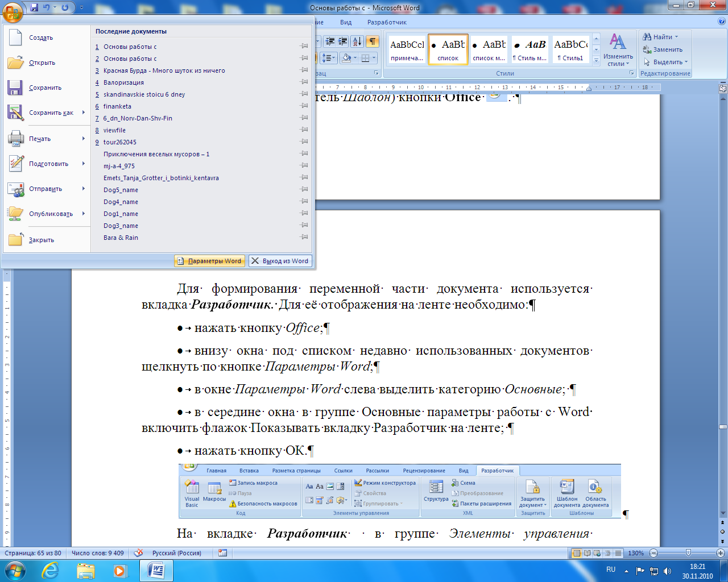Zoom out with minus button
This screenshot has width=728, height=582.
click(x=653, y=553)
